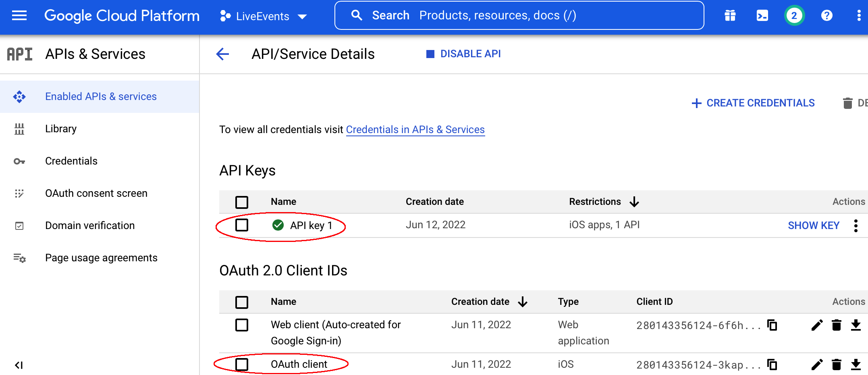Click the SHOW KEY button
This screenshot has width=868, height=375.
813,225
